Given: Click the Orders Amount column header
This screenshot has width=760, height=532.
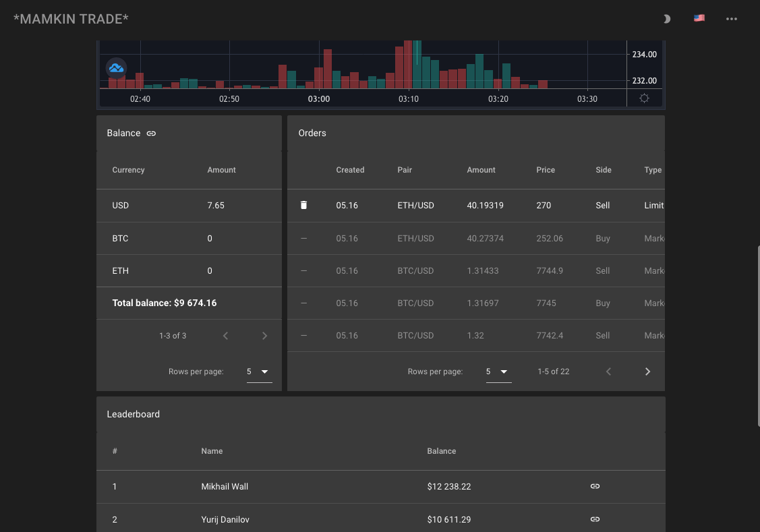Looking at the screenshot, I should tap(481, 170).
